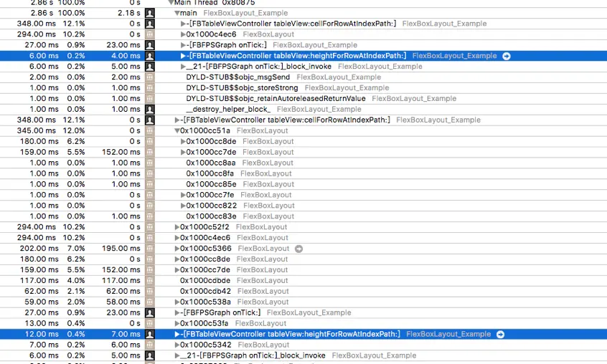
Task: Click library icon on 0x1000cc7fe row
Action: coord(150,195)
